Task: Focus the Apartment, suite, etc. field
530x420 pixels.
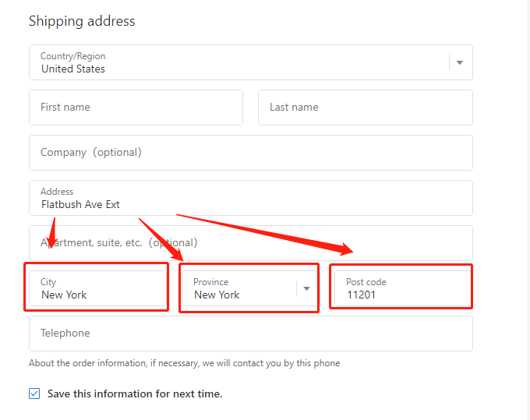Action: click(x=251, y=243)
